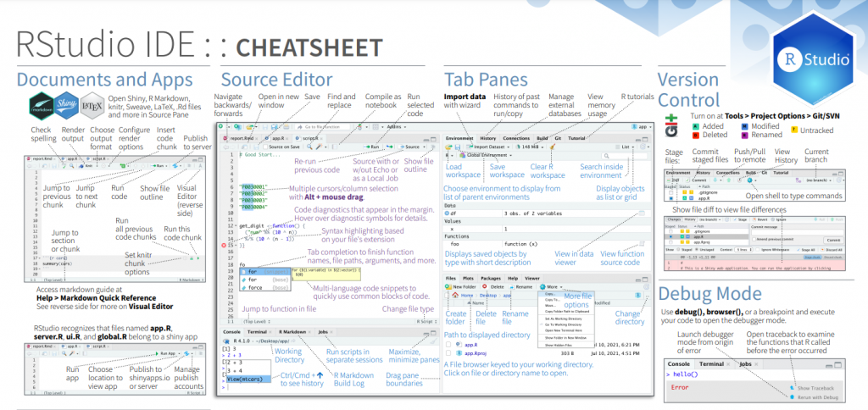868x410 pixels.
Task: Click the Show in new window icon
Action: click(245, 147)
